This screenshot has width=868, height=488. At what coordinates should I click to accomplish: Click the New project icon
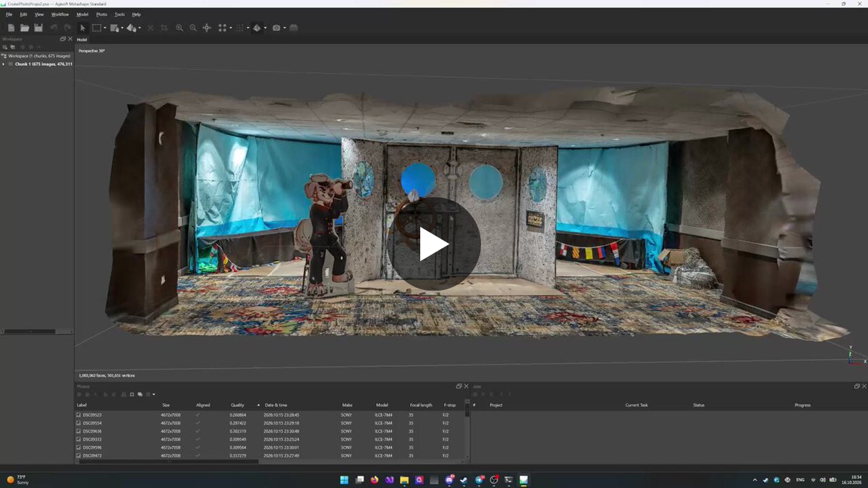pyautogui.click(x=11, y=27)
